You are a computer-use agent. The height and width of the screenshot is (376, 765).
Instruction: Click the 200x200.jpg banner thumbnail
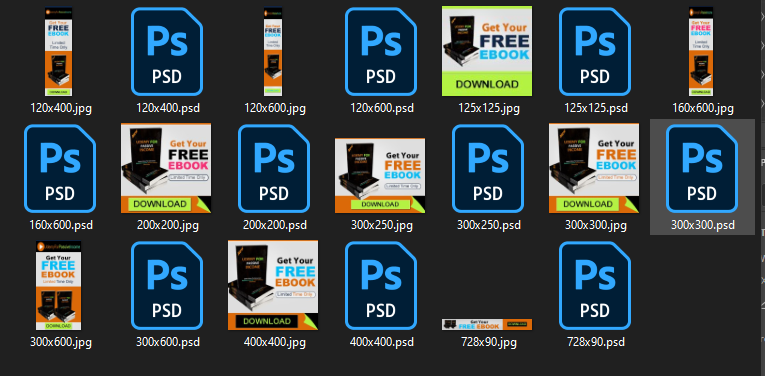click(166, 168)
